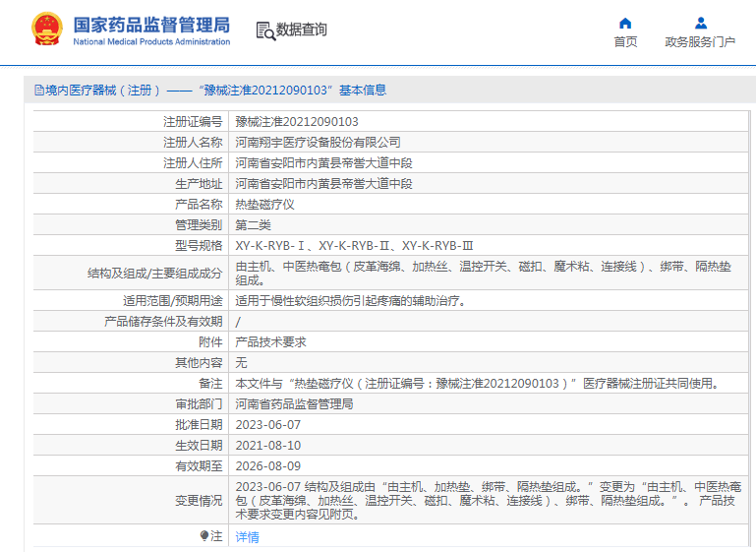The width and height of the screenshot is (756, 552).
Task: Click the 生产地址 label
Action: point(199,184)
